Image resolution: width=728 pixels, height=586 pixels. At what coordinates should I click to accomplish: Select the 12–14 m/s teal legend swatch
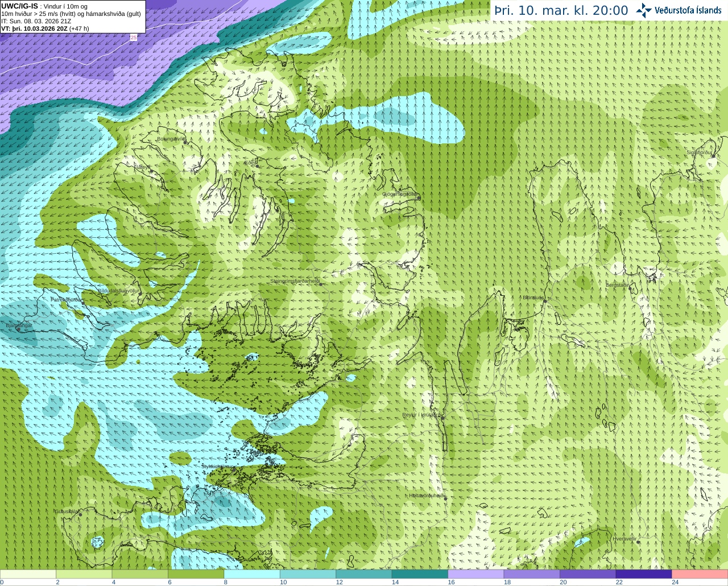364,574
